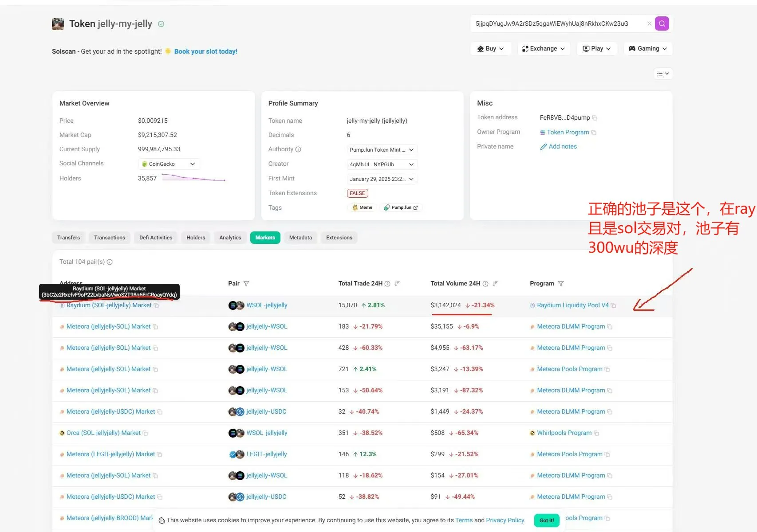Click the Market Cap value $9,215,307.52

158,135
